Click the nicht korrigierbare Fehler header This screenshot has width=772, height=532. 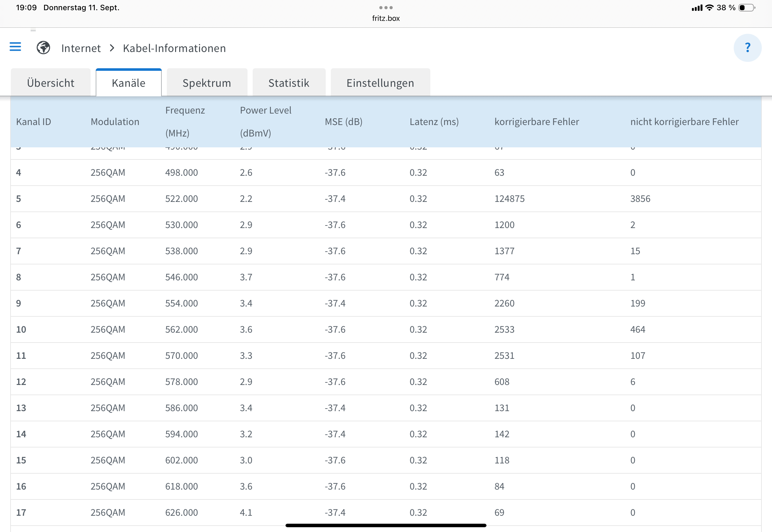point(684,122)
